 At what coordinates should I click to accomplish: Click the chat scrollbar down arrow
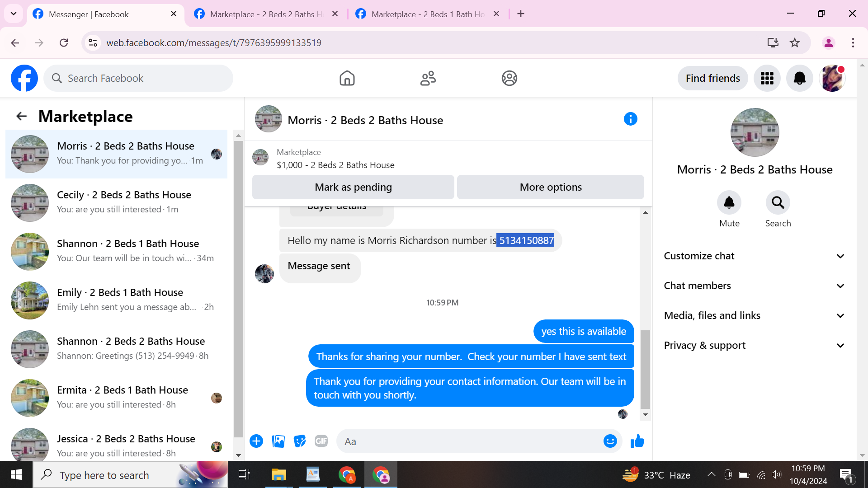click(645, 415)
